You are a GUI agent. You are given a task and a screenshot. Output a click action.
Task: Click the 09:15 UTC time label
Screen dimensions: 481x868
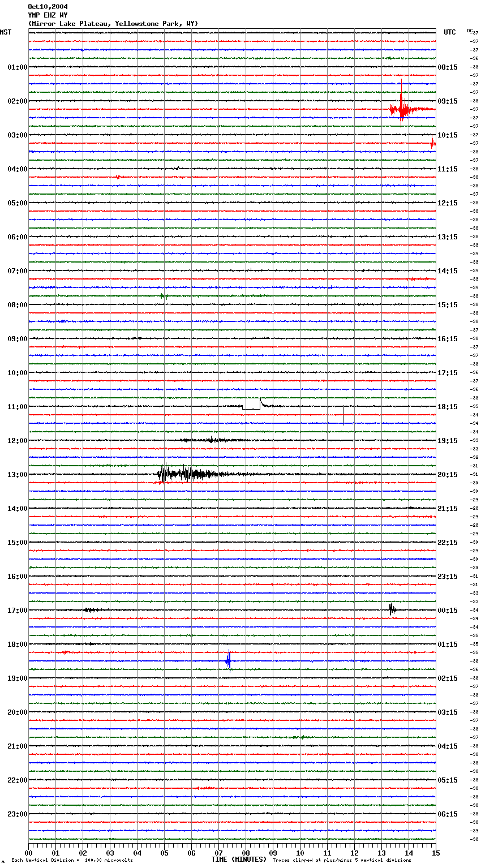tap(448, 101)
